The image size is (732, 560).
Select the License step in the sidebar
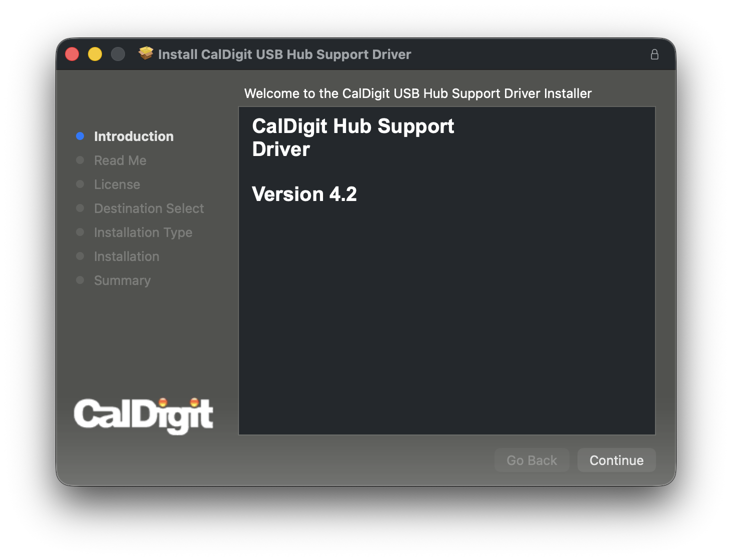(x=117, y=184)
